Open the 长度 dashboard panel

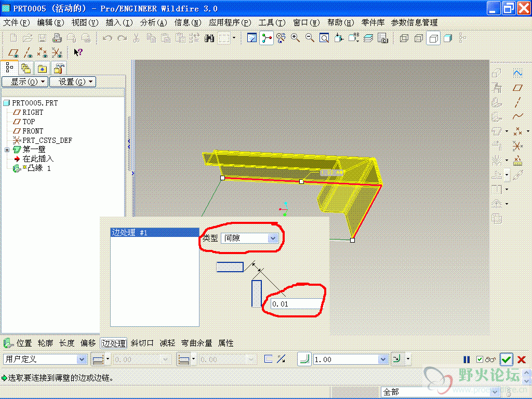click(67, 343)
